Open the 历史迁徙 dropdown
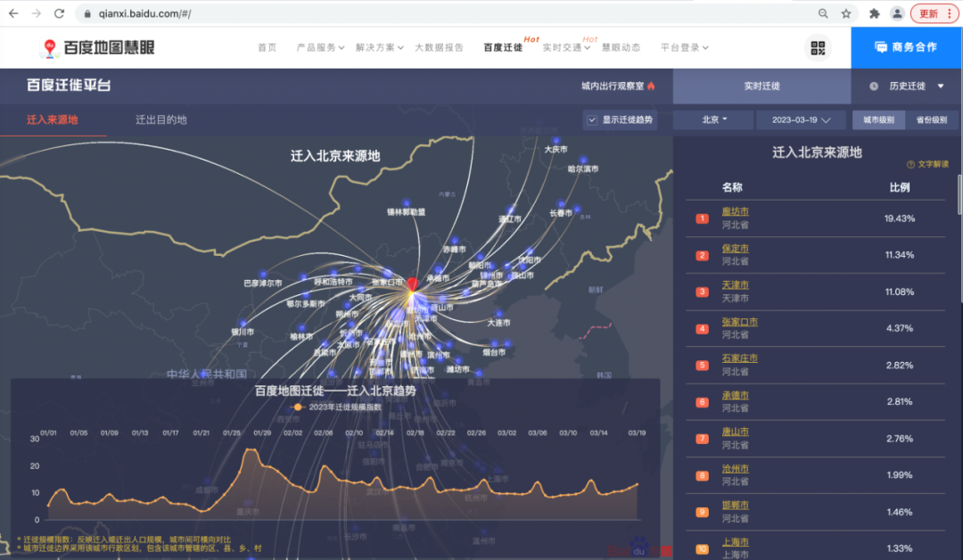The width and height of the screenshot is (963, 560). pos(907,86)
